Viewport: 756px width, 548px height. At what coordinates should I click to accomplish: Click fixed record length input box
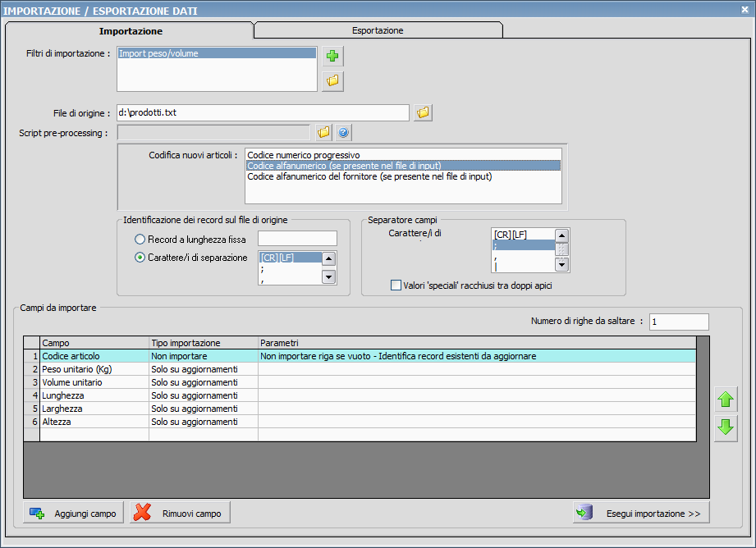[297, 239]
